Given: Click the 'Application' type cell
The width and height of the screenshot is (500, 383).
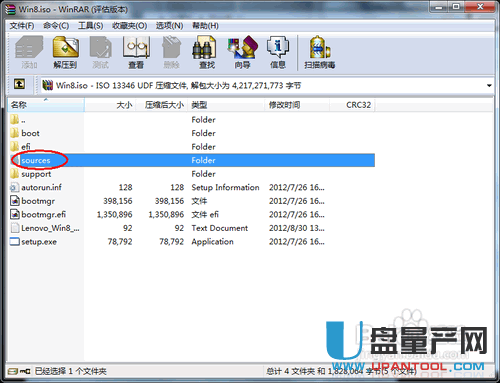Looking at the screenshot, I should pyautogui.click(x=212, y=242).
